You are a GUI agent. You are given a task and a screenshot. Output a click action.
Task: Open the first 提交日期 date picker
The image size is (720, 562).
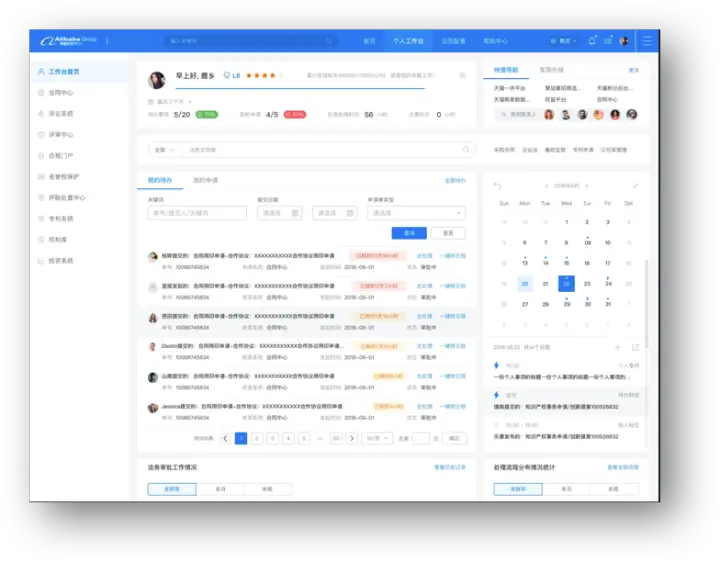tap(279, 213)
